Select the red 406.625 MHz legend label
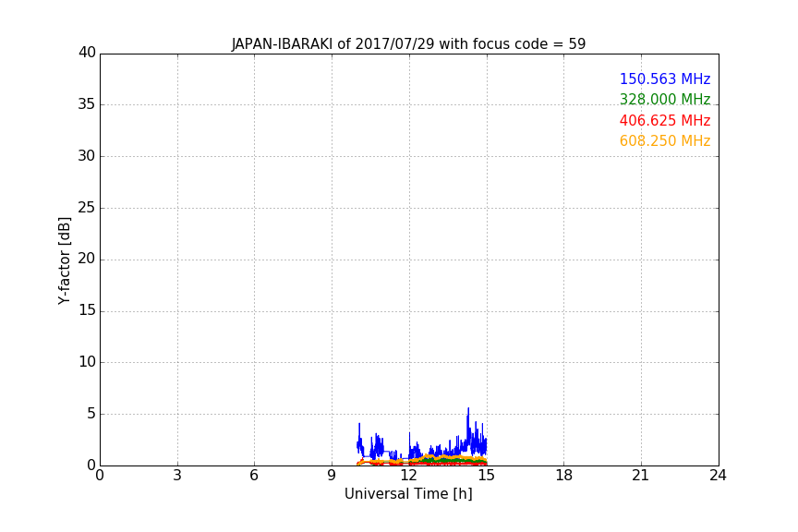798x532 pixels. [x=665, y=120]
